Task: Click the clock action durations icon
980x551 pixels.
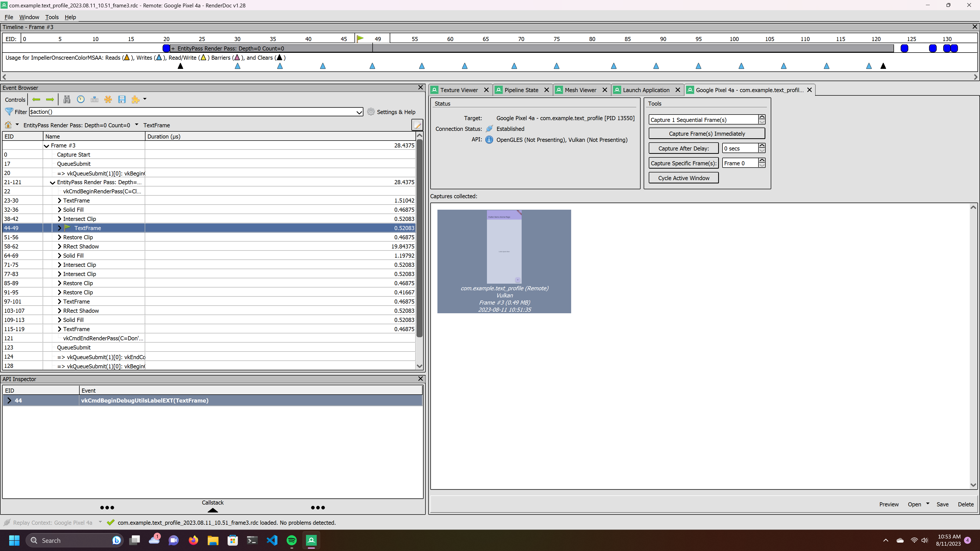Action: coord(81,100)
